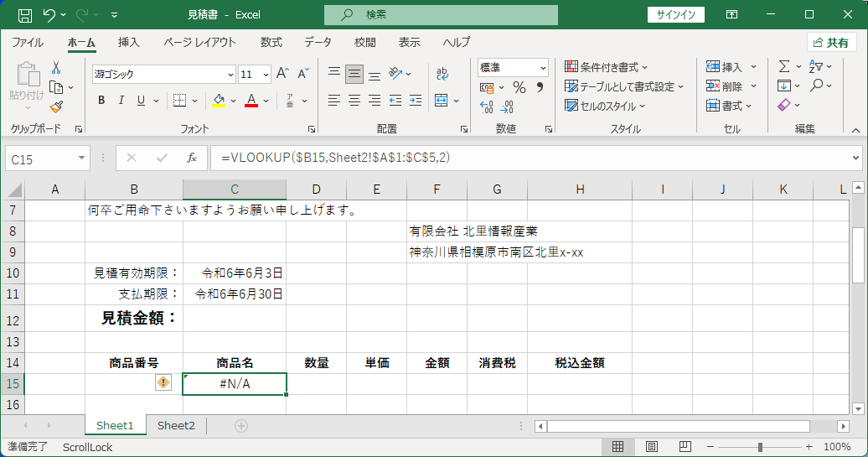This screenshot has height=457, width=868.
Task: Open the font size dropdown
Action: point(266,75)
